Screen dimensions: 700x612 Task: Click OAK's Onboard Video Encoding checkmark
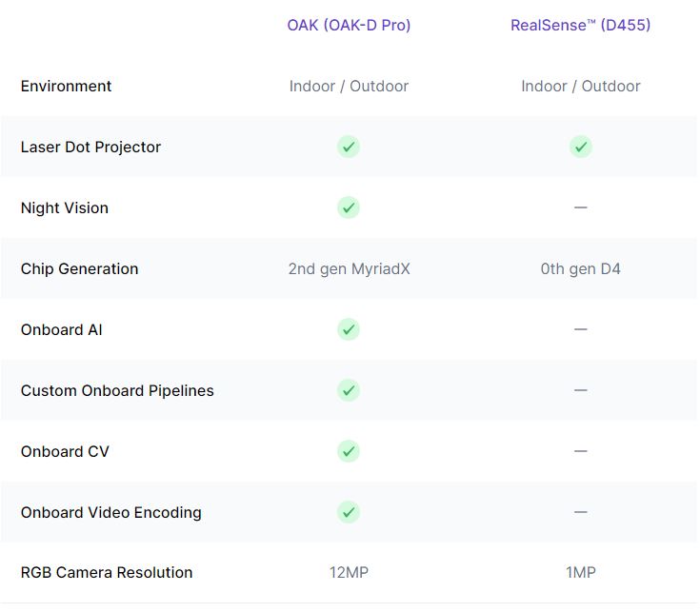(349, 512)
